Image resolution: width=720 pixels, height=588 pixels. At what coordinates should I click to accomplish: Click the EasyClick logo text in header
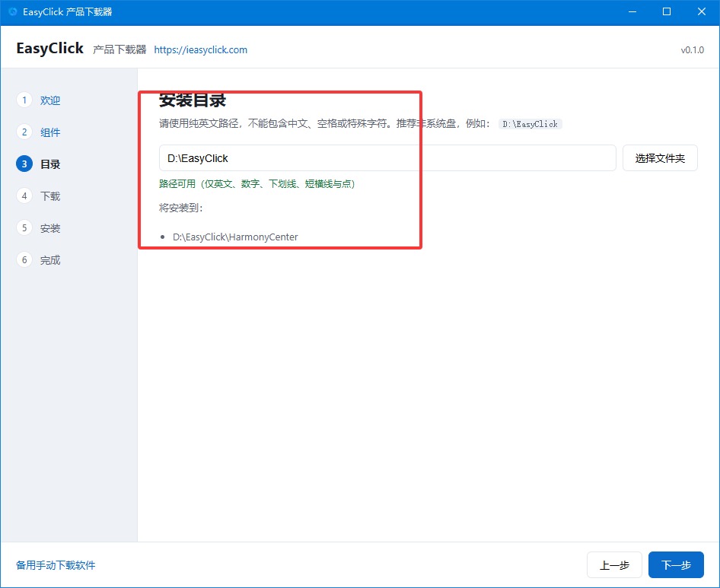click(x=50, y=48)
